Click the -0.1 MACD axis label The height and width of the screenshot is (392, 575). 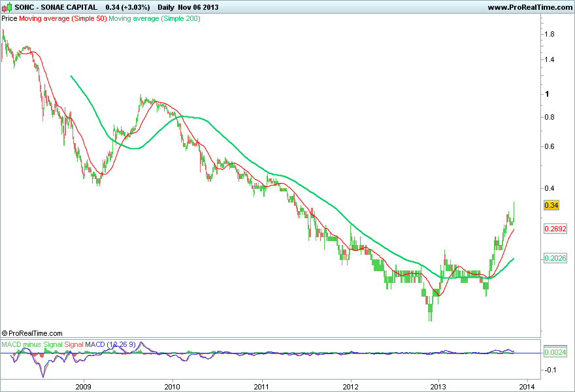coord(550,370)
